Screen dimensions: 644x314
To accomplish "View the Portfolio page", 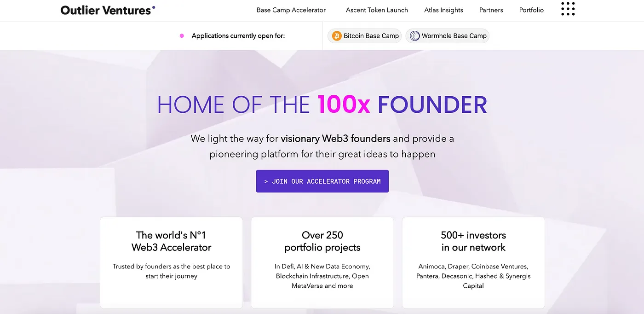I will coord(531,10).
